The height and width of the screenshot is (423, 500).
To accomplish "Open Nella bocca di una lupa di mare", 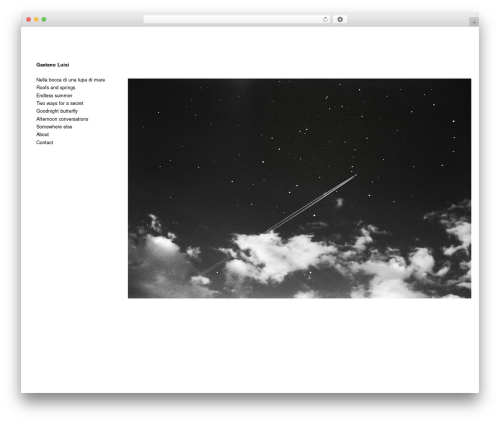I will pyautogui.click(x=71, y=80).
